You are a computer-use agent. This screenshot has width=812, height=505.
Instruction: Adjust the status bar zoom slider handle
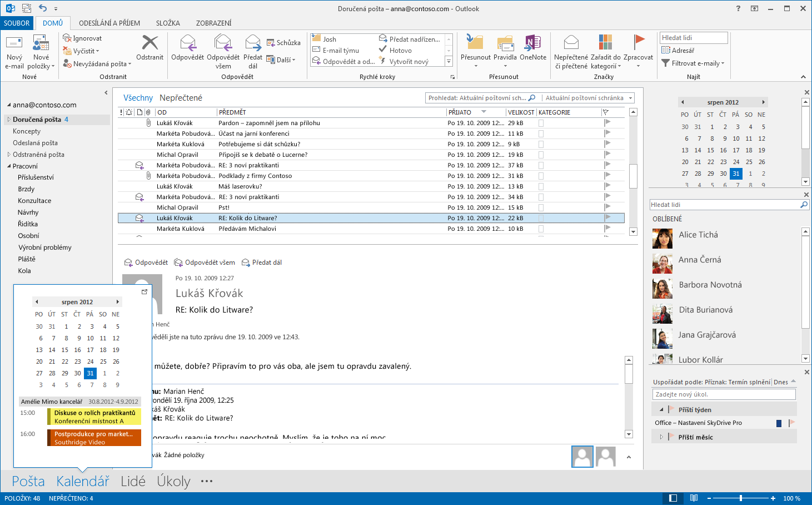(x=741, y=498)
